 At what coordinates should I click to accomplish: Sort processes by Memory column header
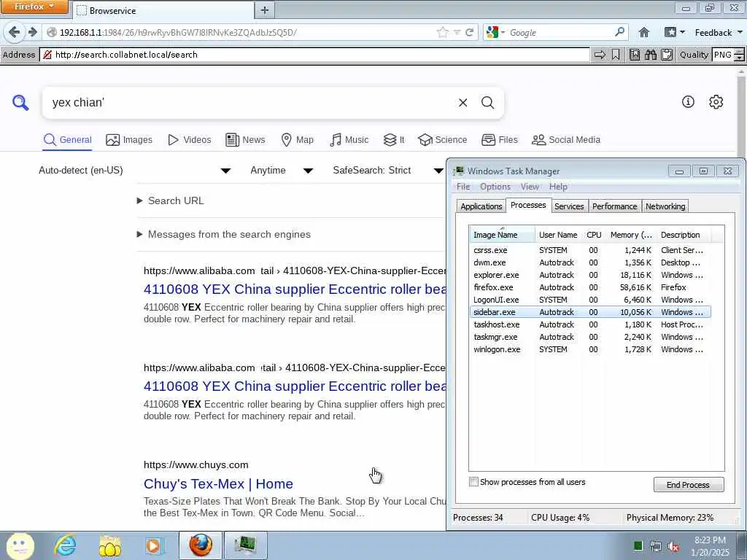(631, 235)
